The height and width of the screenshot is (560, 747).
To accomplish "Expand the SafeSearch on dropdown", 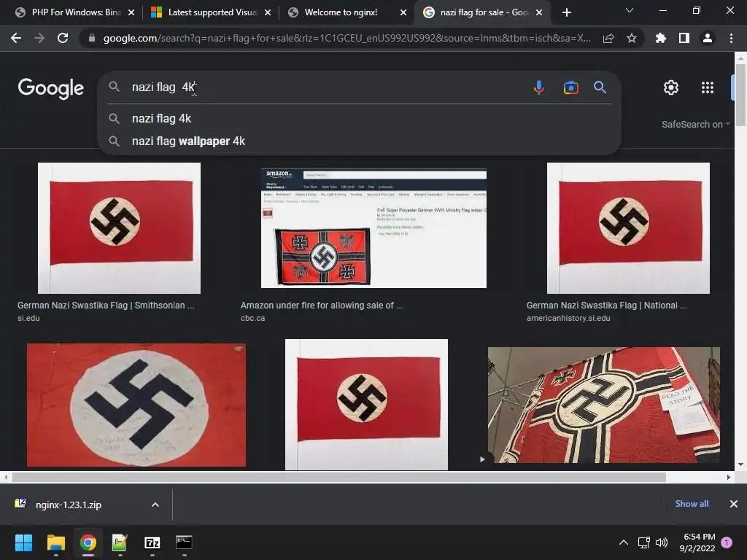I will click(695, 124).
